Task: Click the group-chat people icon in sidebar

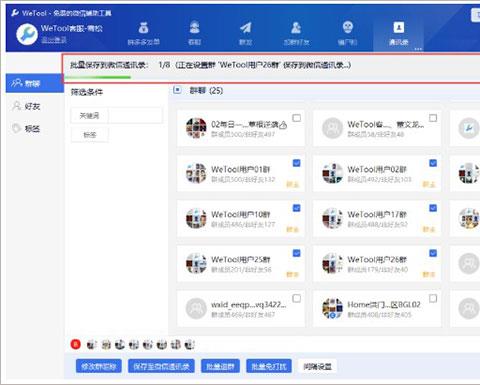Action: (x=17, y=83)
